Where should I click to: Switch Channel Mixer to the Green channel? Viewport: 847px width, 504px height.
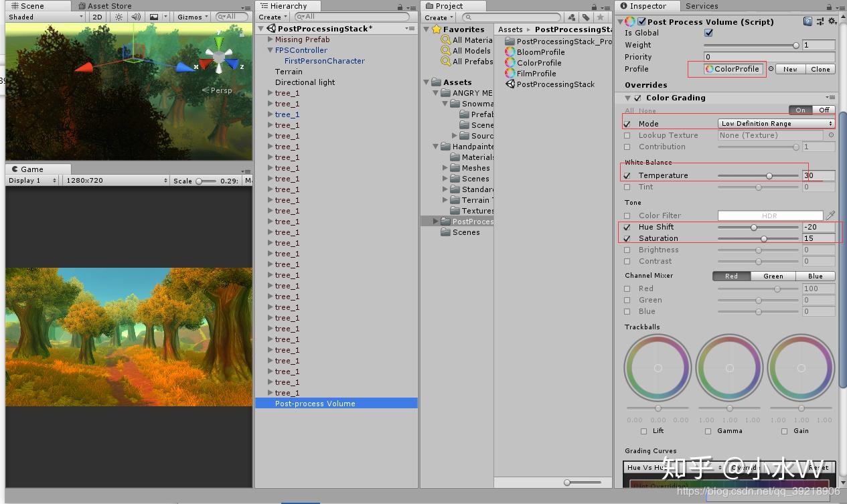click(x=773, y=276)
